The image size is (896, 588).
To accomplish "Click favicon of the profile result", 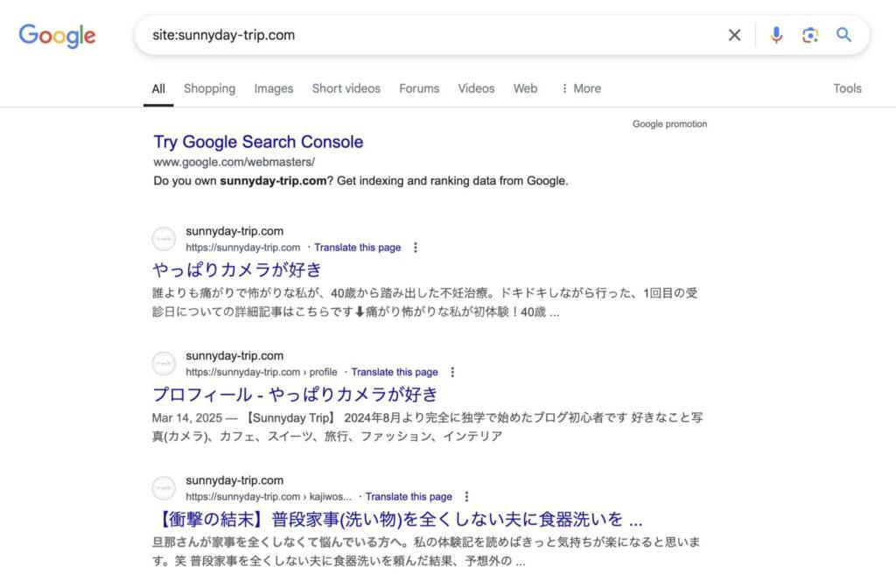I will tap(164, 363).
